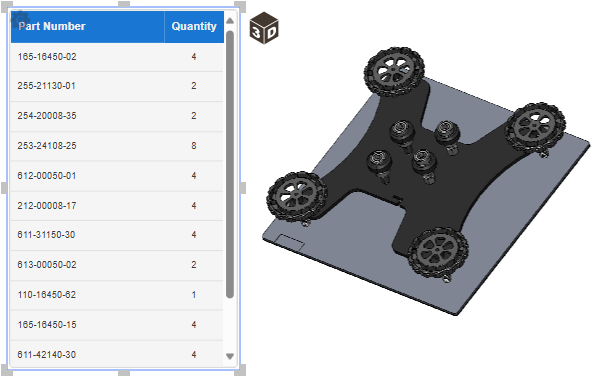
Task: Click quantity 1 for part 110-16450-62
Action: (x=194, y=295)
